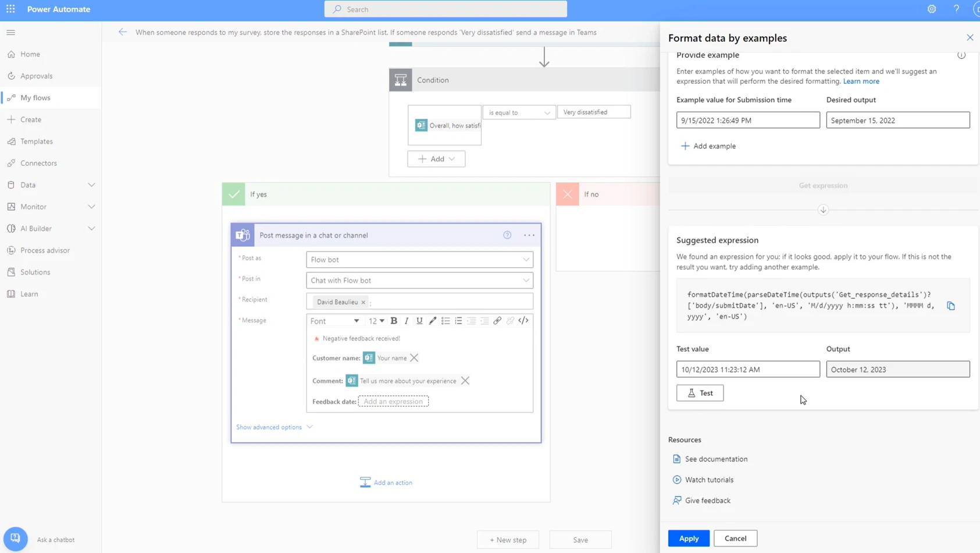Screen dimensions: 980x553
Task: Copy the suggested expression
Action: [951, 306]
